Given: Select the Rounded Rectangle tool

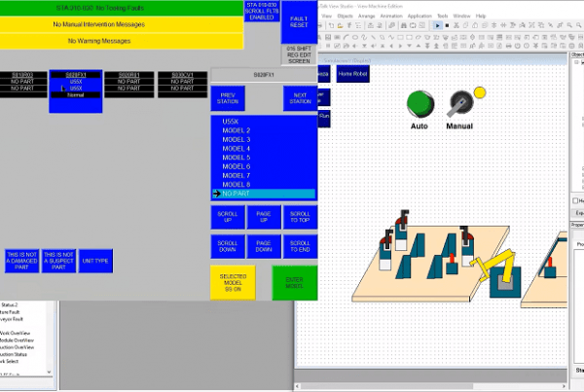Looking at the screenshot, I should [x=409, y=37].
